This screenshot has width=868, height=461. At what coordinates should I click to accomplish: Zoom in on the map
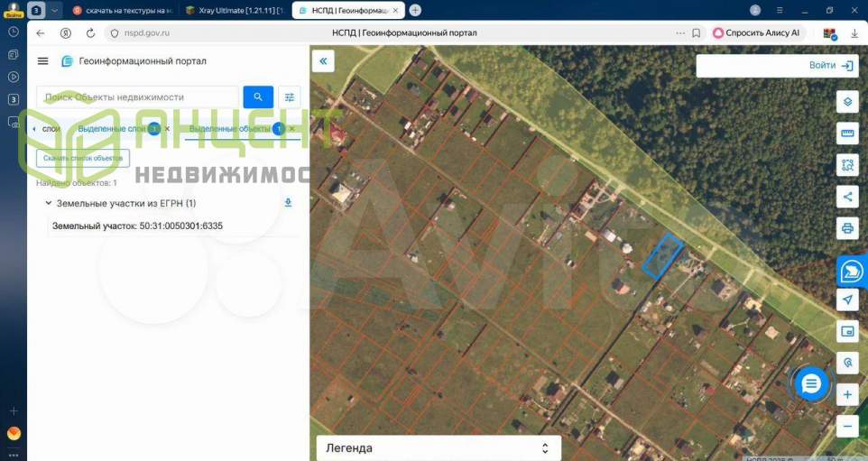847,395
